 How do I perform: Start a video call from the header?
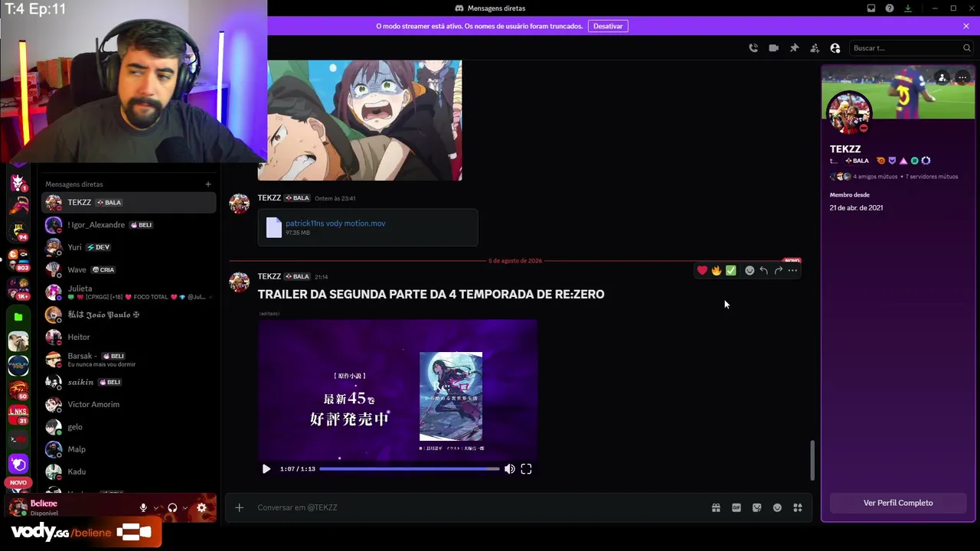[x=773, y=47]
